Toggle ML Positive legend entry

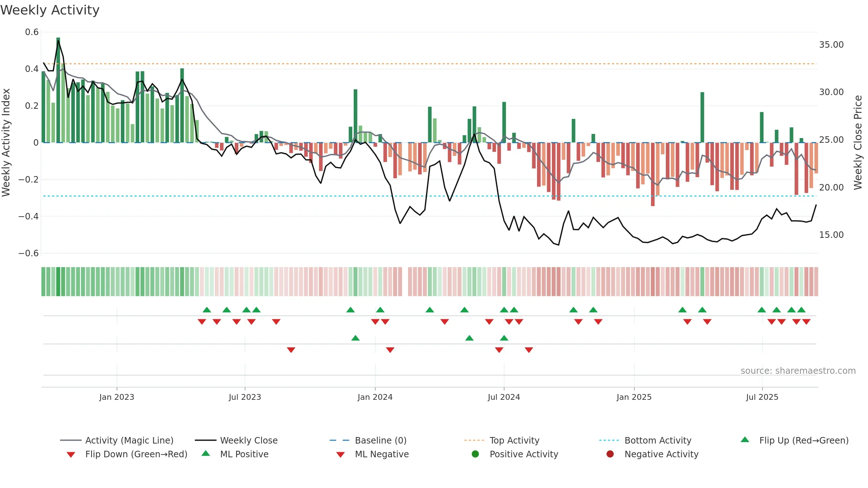pyautogui.click(x=235, y=454)
